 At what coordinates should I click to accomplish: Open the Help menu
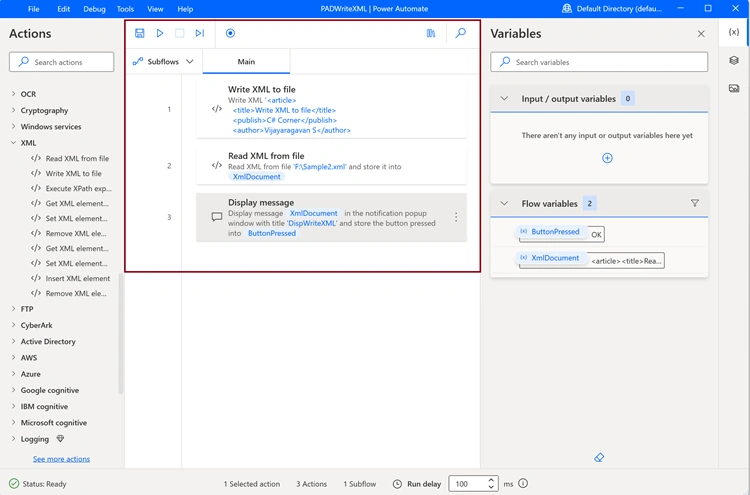(185, 9)
